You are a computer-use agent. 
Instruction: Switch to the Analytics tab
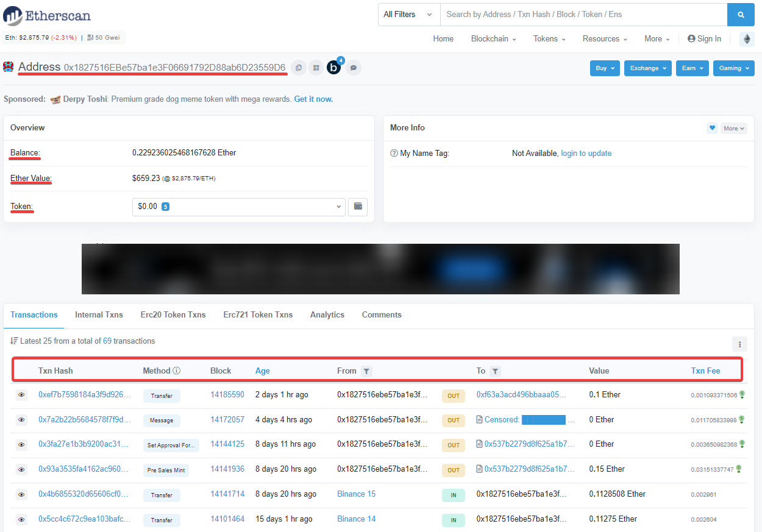pyautogui.click(x=327, y=315)
